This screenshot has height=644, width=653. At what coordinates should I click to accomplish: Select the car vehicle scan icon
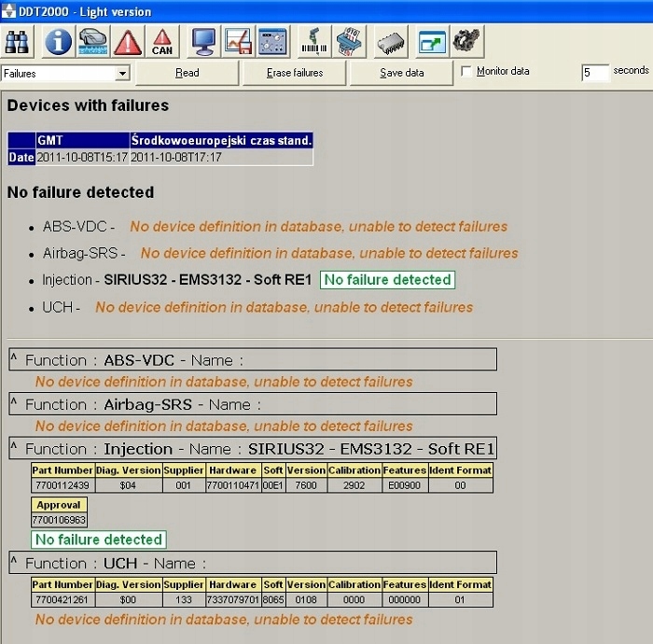point(93,41)
